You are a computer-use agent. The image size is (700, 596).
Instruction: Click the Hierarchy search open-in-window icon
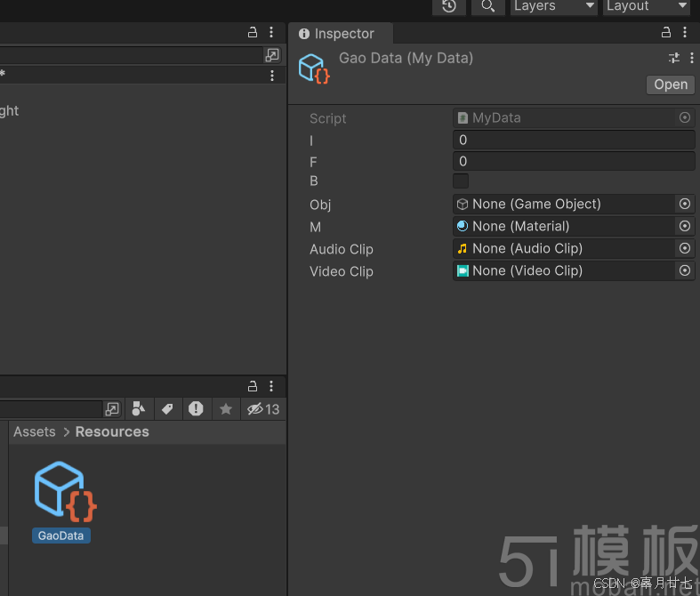click(272, 55)
